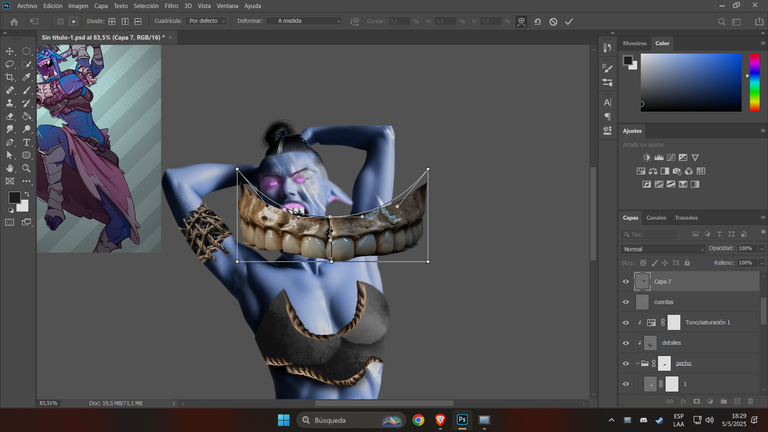Open the History panel icon
Screen dimensions: 768x432
607,48
